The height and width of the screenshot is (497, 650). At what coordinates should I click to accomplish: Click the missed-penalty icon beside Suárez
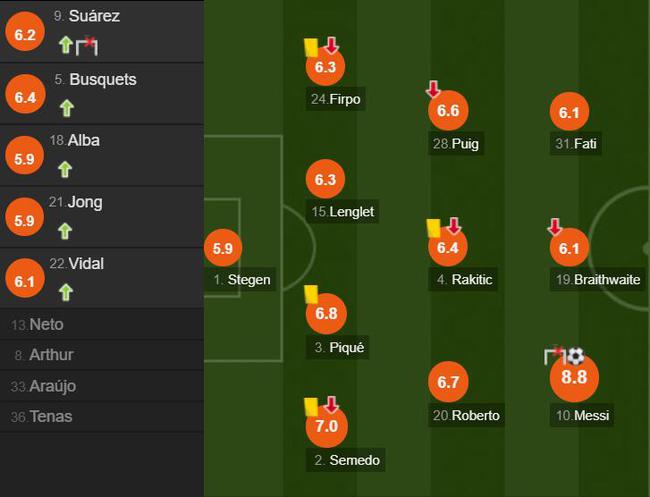pyautogui.click(x=87, y=46)
